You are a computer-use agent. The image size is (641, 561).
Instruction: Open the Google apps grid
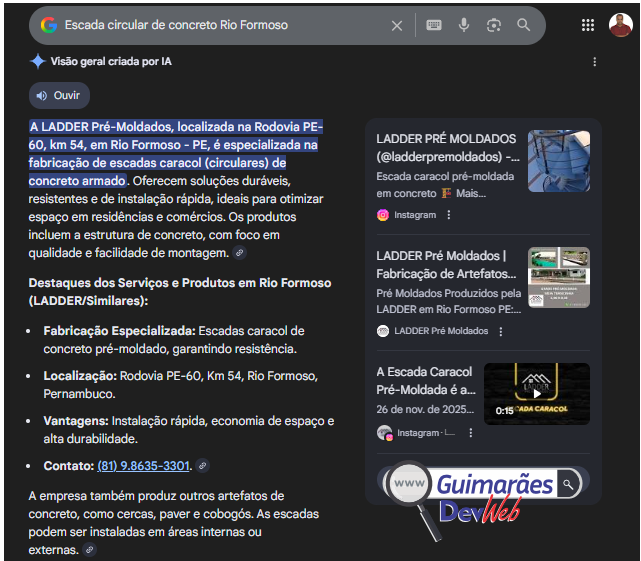click(588, 25)
